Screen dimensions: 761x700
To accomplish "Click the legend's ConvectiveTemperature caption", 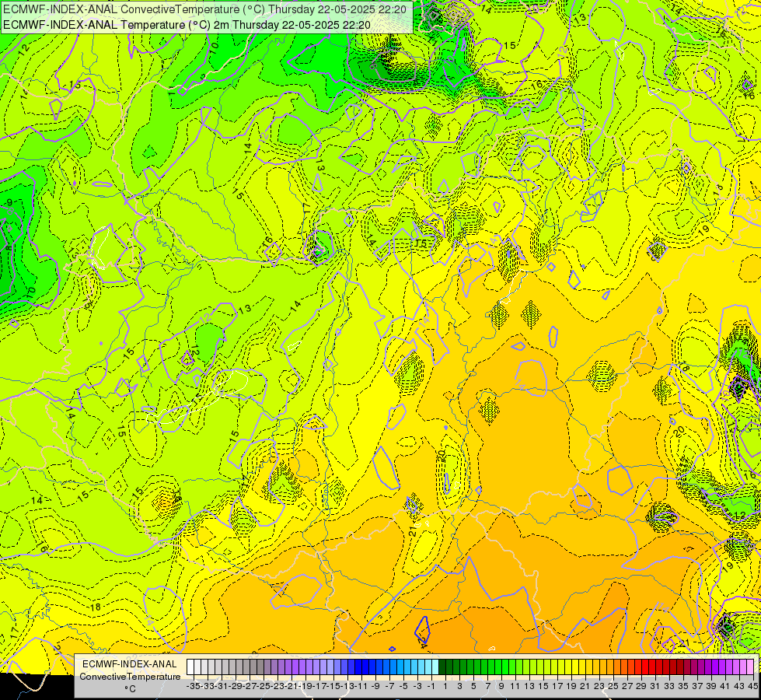I will (x=130, y=676).
